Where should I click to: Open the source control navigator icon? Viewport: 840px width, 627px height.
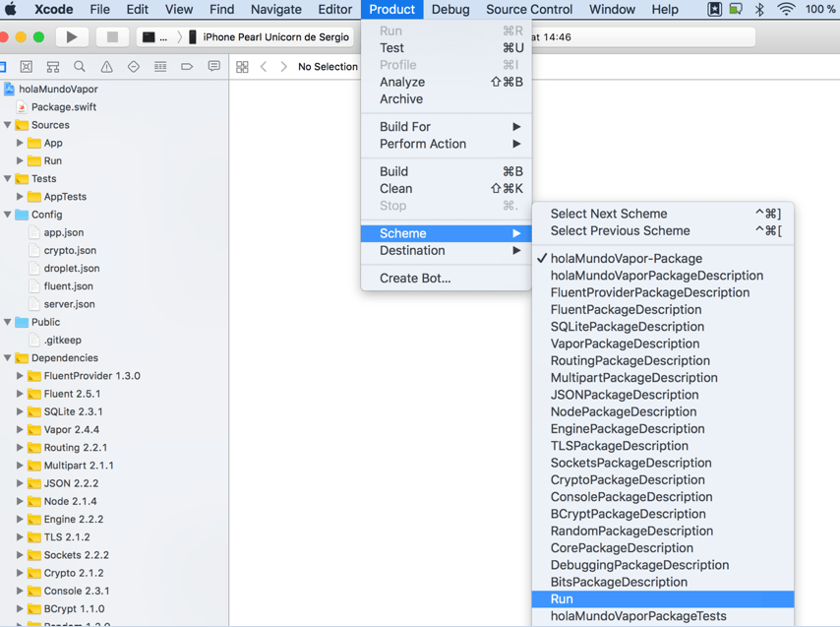click(27, 67)
